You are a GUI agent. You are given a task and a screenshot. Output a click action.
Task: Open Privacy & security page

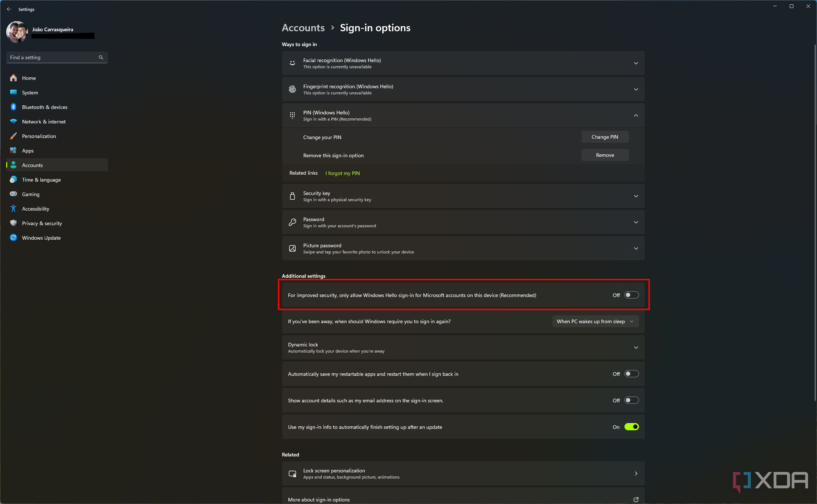coord(57,223)
